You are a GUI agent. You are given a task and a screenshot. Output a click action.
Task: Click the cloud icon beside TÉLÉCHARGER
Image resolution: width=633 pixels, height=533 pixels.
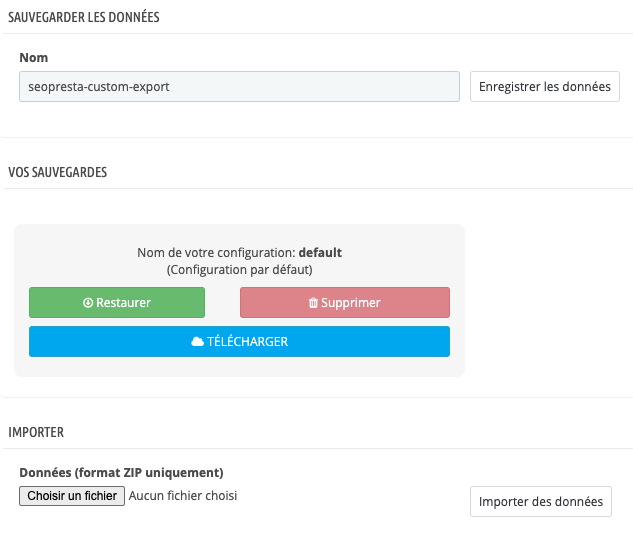[x=197, y=342]
